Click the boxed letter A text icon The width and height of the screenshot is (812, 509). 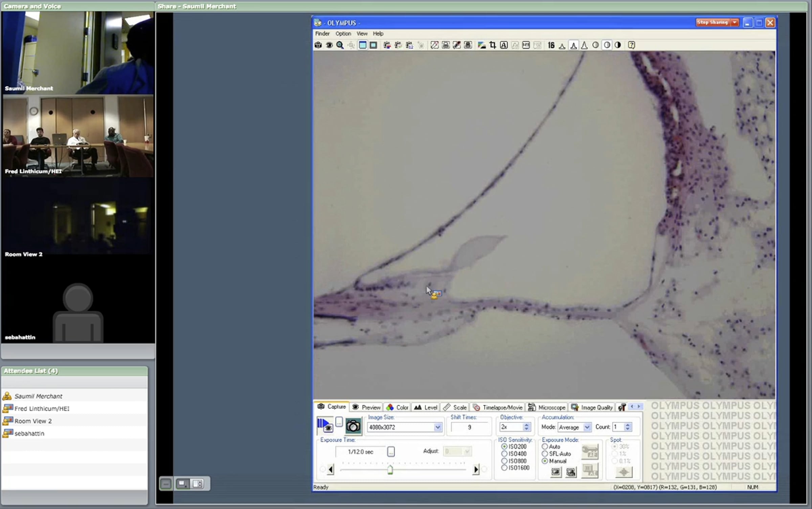click(x=504, y=45)
